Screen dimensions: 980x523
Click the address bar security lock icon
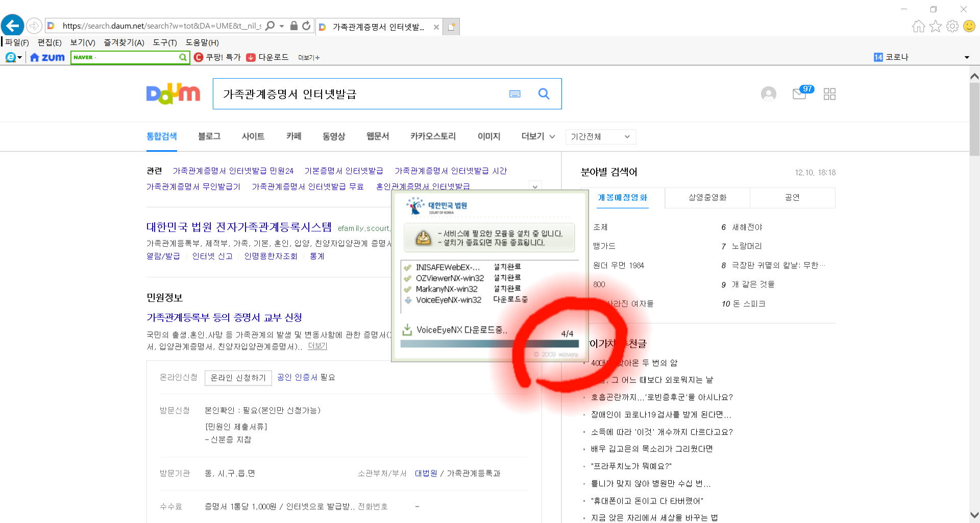click(x=293, y=26)
